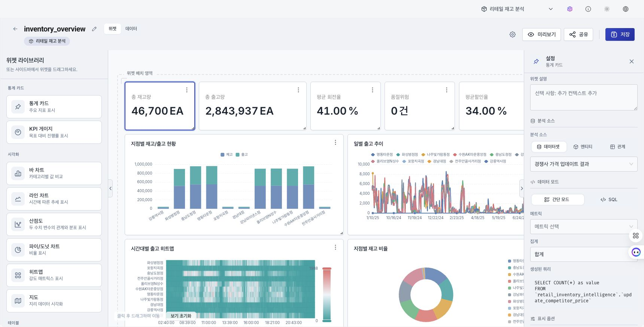Screen dimensions: 644x327
Task: Open the 집계 합계 dropdown
Action: (584, 254)
